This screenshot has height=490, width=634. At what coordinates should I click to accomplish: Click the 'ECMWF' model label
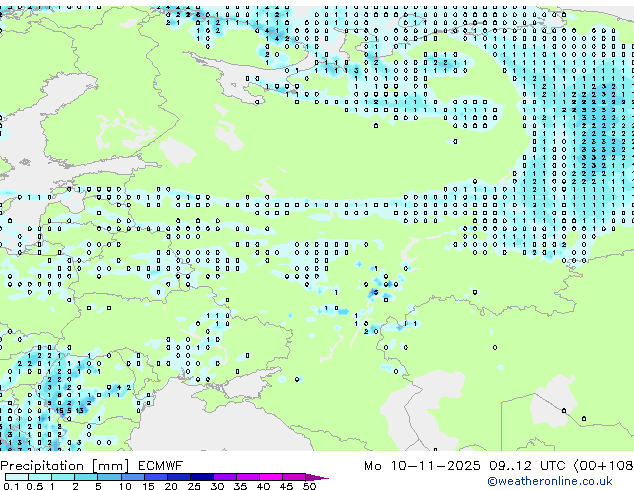[161, 466]
